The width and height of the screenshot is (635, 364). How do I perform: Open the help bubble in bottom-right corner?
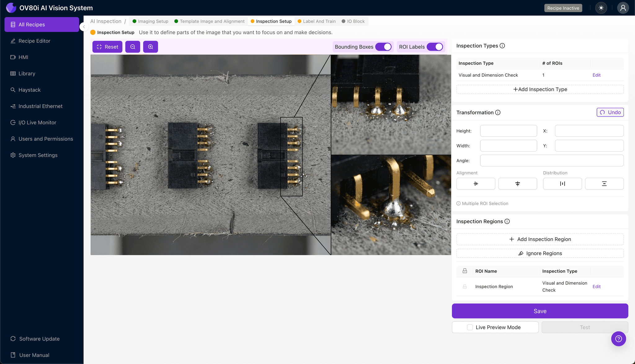619,339
